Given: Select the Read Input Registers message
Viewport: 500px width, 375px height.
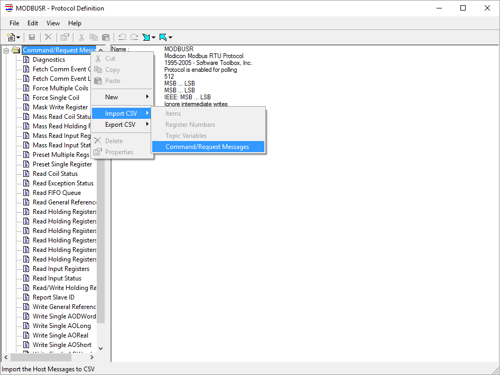Looking at the screenshot, I should click(x=61, y=269).
